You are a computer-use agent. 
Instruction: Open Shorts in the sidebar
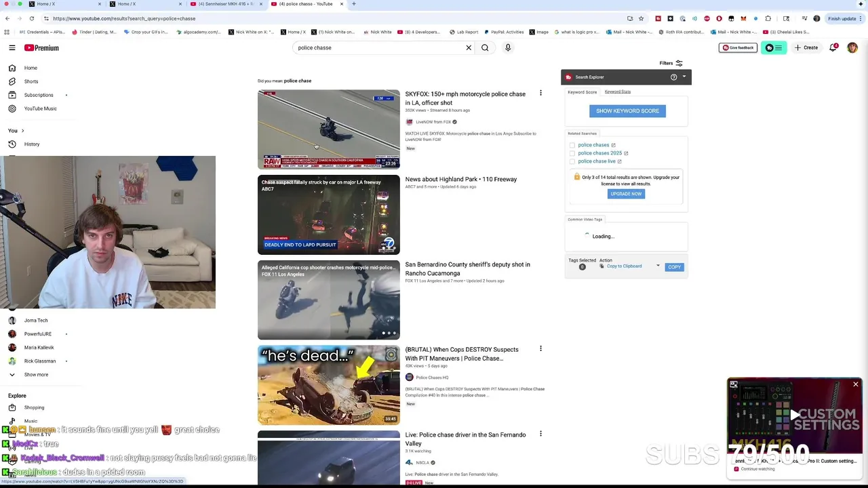pyautogui.click(x=31, y=81)
